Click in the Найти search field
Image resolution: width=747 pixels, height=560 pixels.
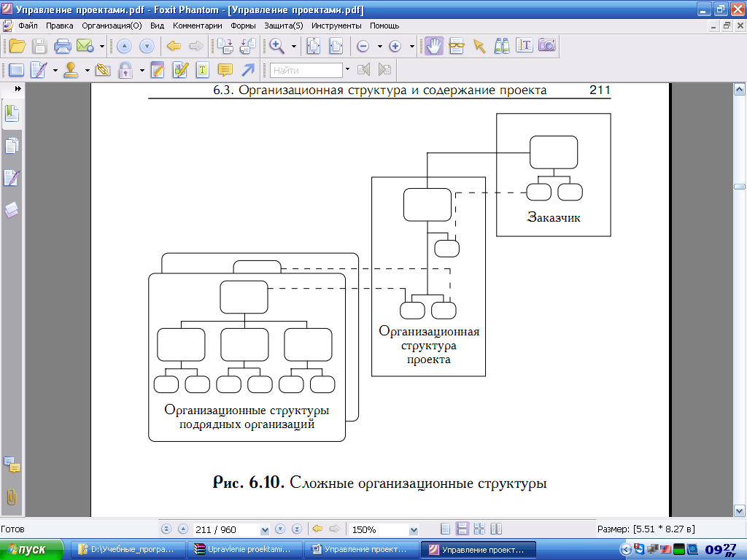[x=306, y=71]
